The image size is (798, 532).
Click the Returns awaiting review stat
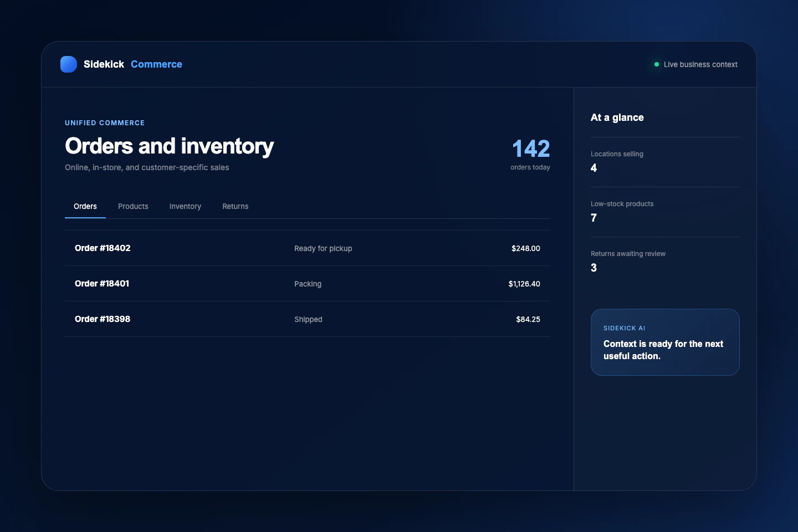tap(665, 262)
